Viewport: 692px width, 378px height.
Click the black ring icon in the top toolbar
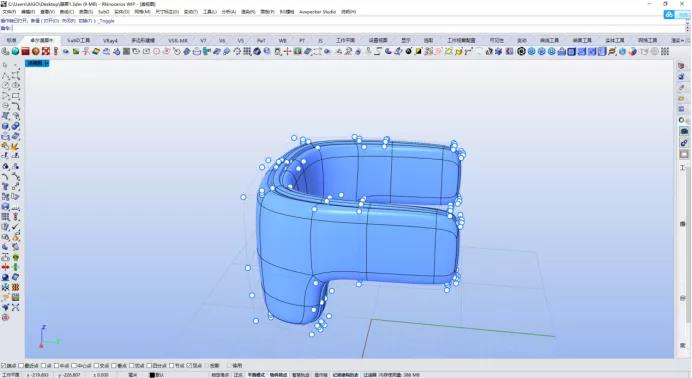521,52
